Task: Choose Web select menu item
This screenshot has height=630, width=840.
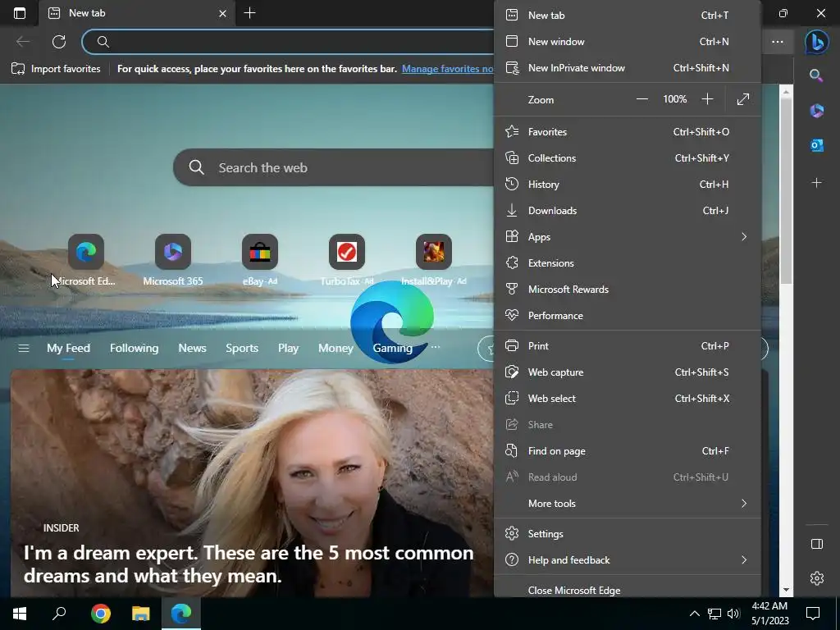Action: pos(628,399)
